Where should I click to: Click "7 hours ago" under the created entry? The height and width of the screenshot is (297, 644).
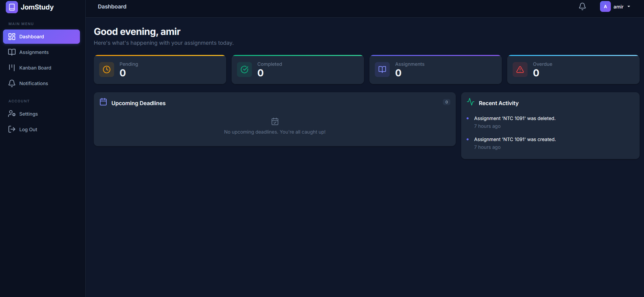tap(487, 147)
